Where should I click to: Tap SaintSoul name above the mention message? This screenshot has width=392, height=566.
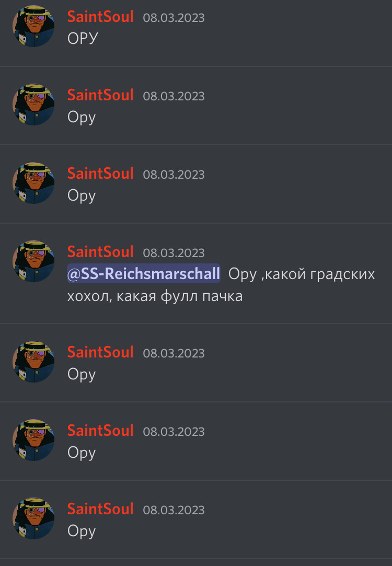click(x=100, y=252)
